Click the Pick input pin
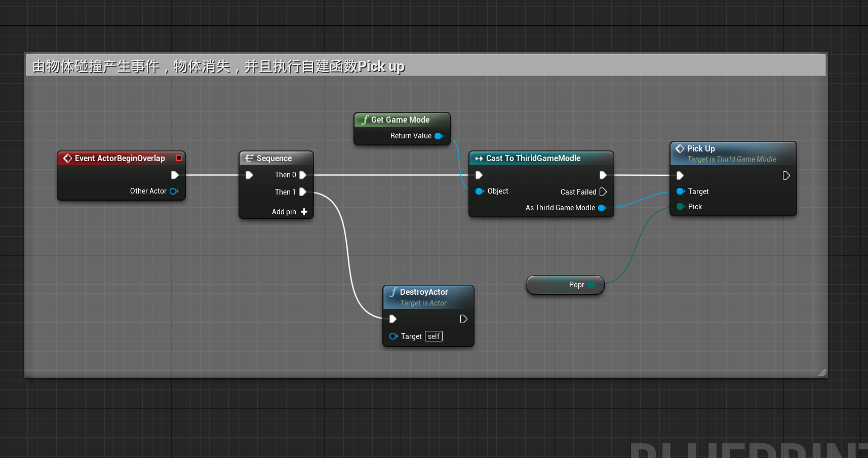The height and width of the screenshot is (458, 868). [681, 207]
